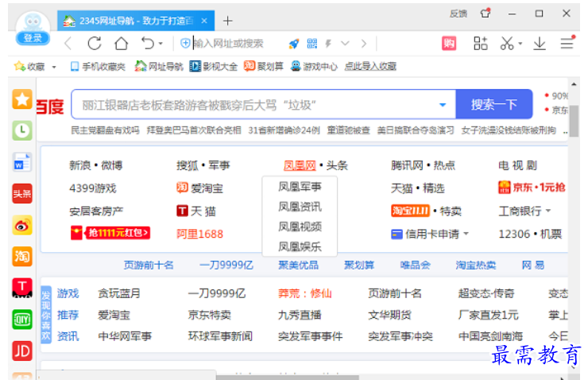Open the browser main menu icon

567,43
